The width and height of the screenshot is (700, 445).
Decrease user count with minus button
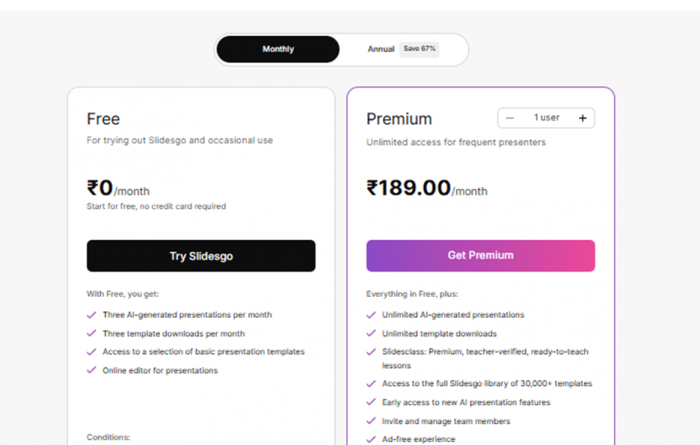click(510, 118)
